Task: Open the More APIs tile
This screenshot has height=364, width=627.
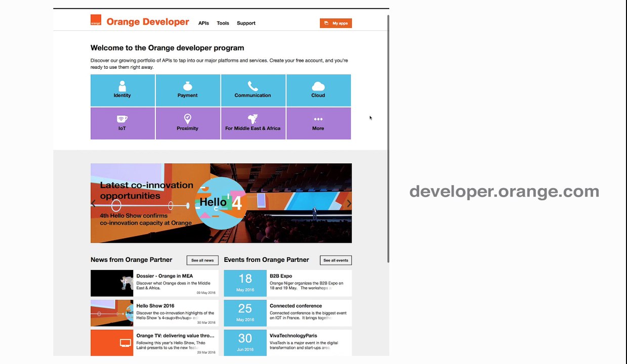Action: [318, 123]
